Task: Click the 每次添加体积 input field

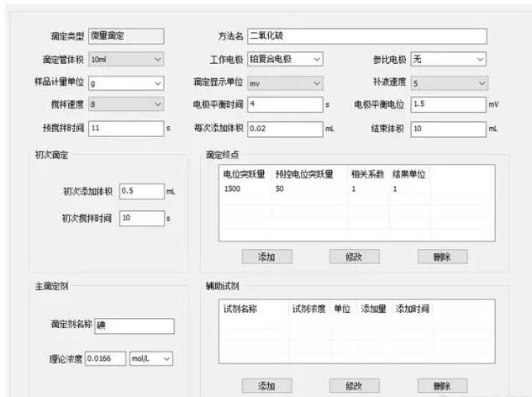Action: click(284, 129)
